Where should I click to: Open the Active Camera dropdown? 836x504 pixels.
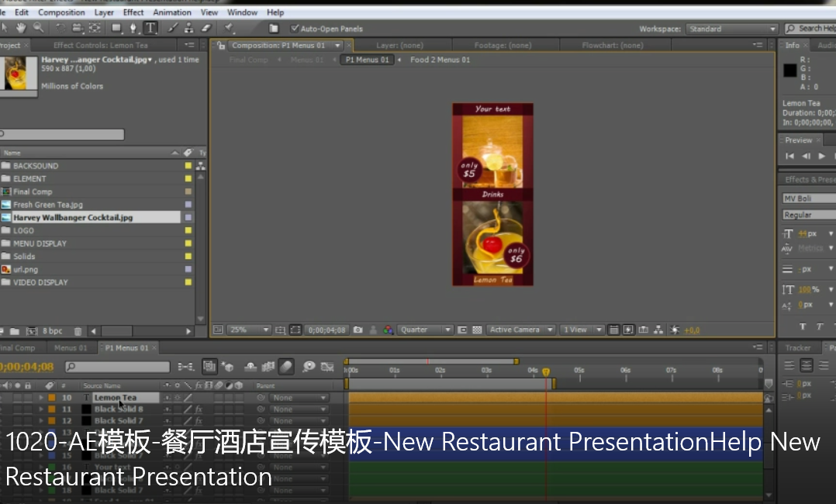point(521,330)
